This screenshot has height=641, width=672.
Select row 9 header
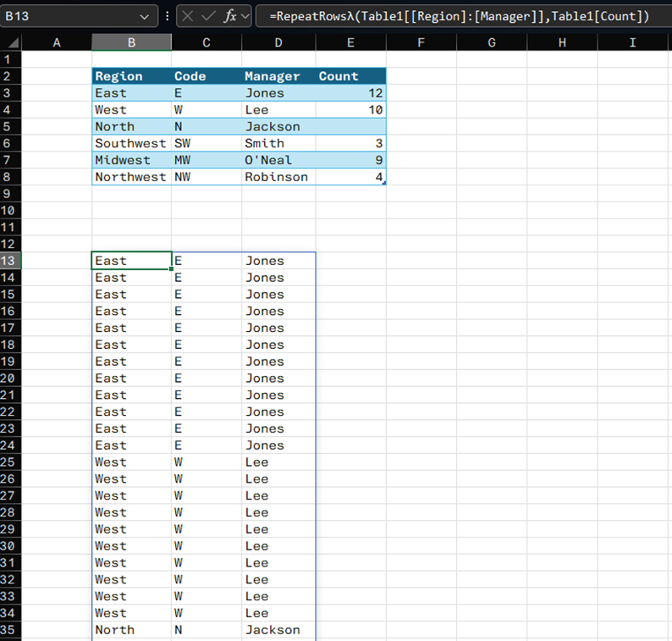(10, 193)
